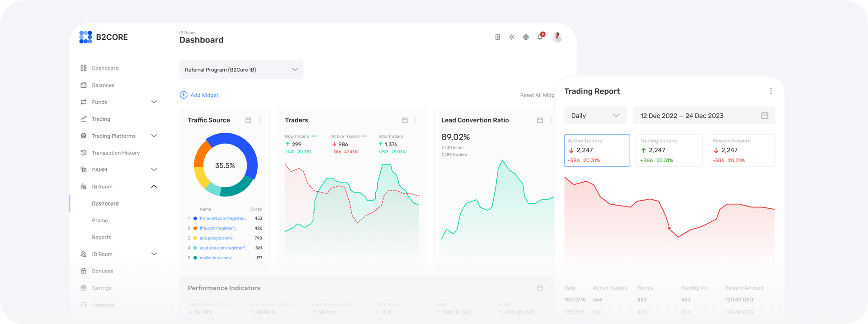Open Performance Indicators options dots
The width and height of the screenshot is (868, 324).
tap(551, 288)
